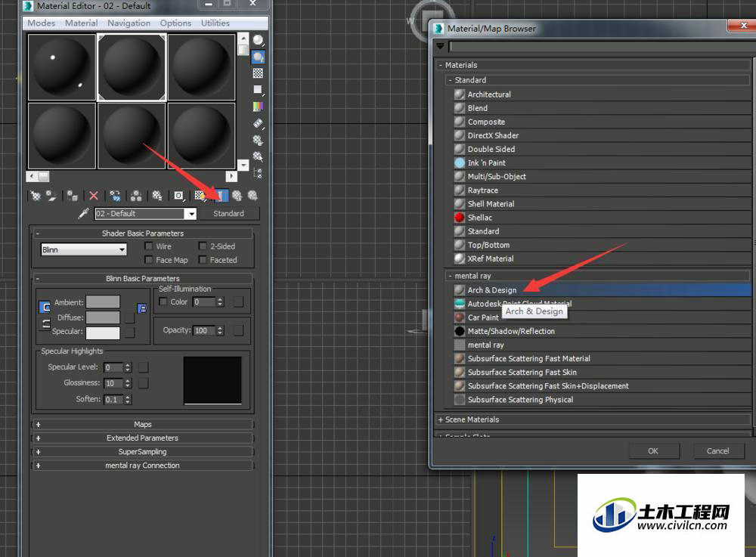Click the Make Preview icon
The height and width of the screenshot is (557, 756).
click(259, 123)
